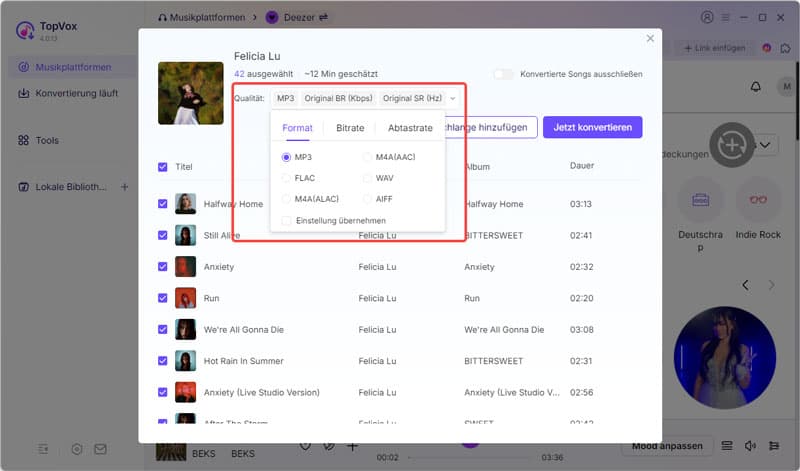This screenshot has width=800, height=471.
Task: Click Jetzt konvertieren button
Action: click(592, 127)
